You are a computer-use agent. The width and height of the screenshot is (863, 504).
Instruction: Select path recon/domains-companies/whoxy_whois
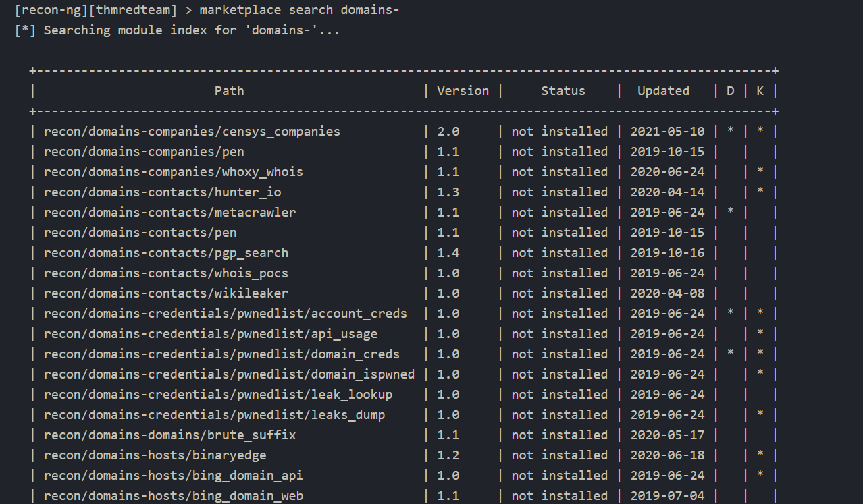click(174, 172)
